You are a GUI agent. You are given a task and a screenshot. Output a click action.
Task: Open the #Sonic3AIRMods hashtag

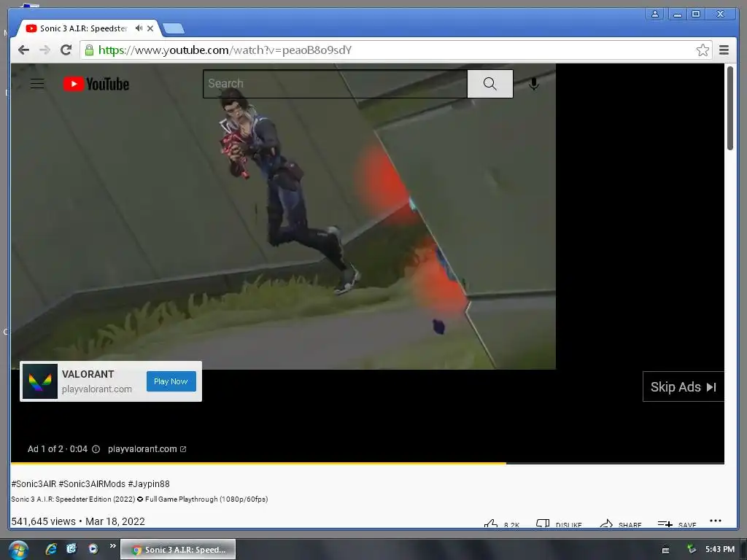click(92, 484)
